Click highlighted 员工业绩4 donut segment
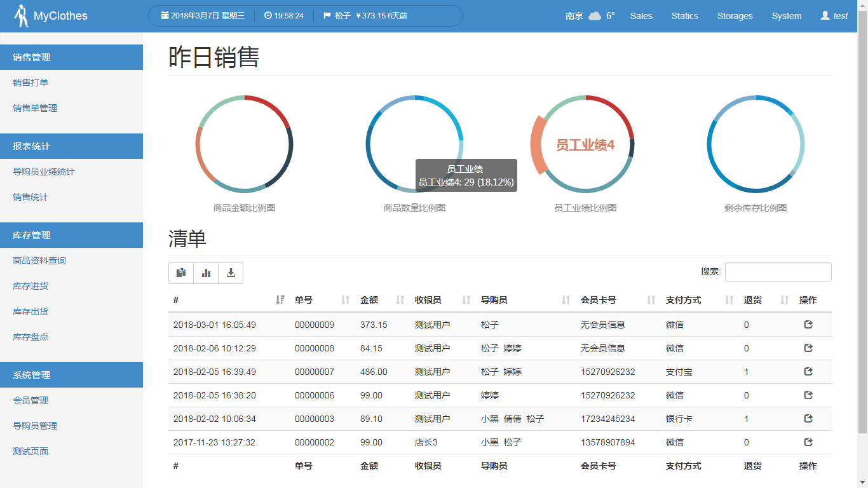 tap(538, 146)
